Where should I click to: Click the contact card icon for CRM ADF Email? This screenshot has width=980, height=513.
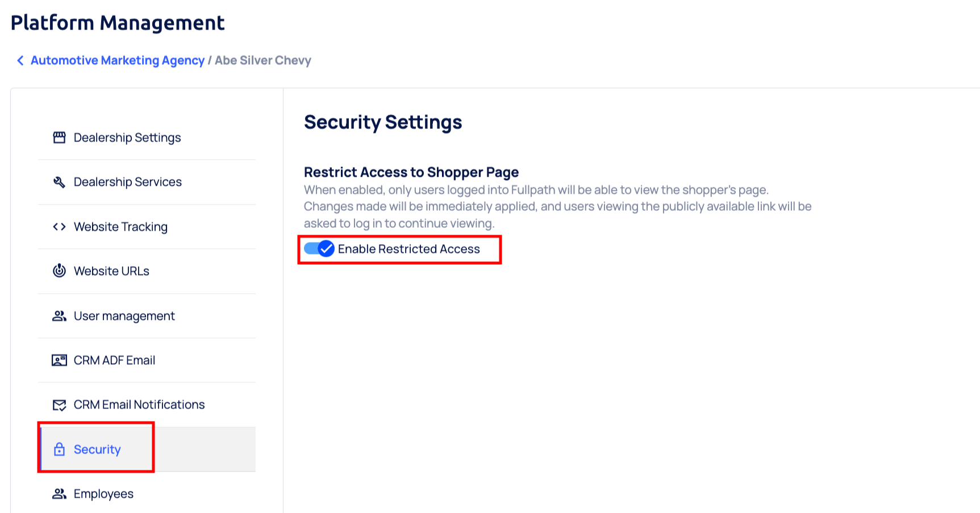pos(59,360)
